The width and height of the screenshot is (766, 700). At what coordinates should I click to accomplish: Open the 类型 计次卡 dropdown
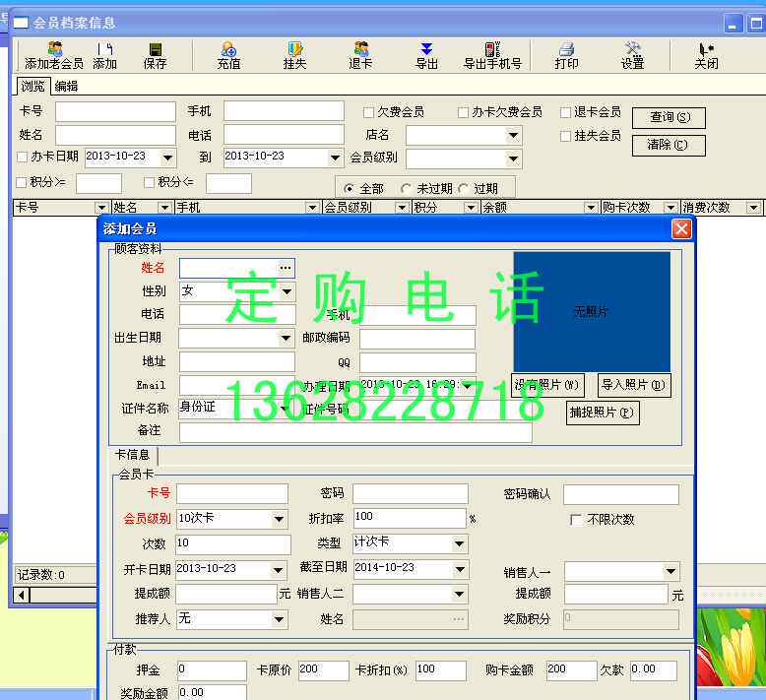pos(459,543)
